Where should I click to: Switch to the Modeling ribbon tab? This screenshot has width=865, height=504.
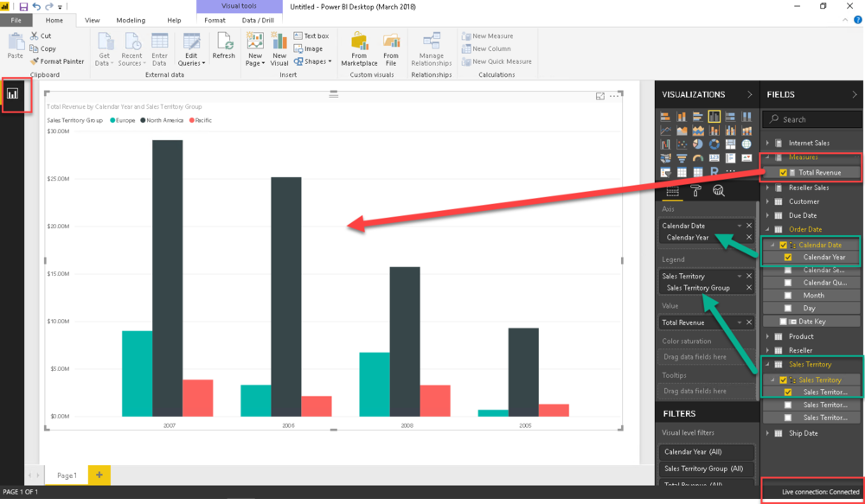point(131,22)
